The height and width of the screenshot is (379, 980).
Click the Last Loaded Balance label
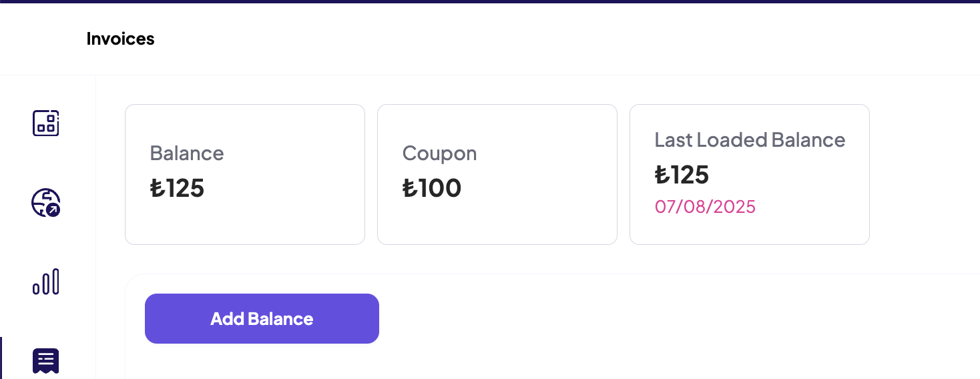(750, 140)
